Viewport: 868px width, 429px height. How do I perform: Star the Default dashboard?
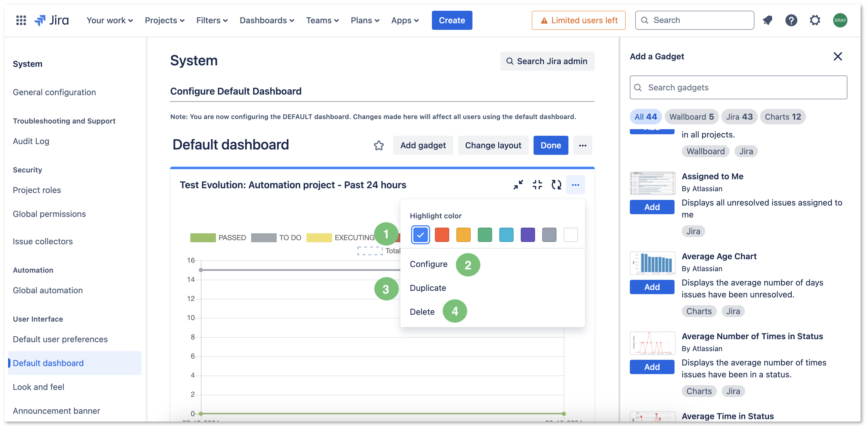point(379,145)
